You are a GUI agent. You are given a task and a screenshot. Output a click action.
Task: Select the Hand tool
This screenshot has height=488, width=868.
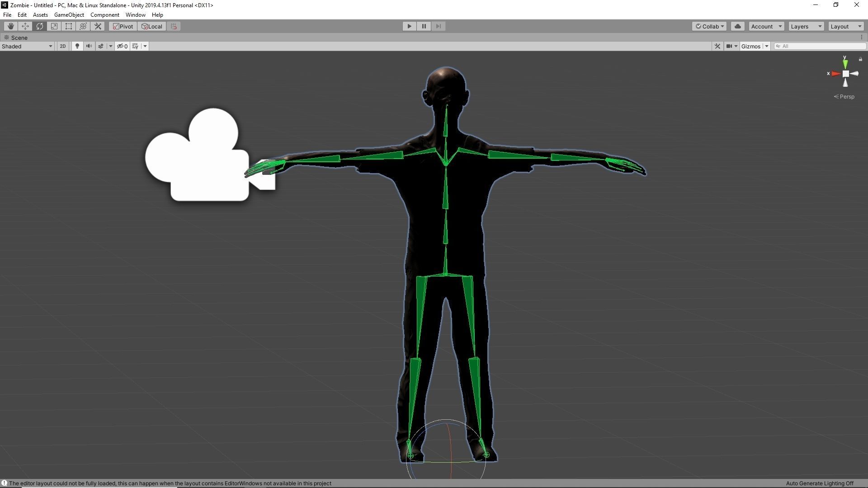click(x=11, y=26)
